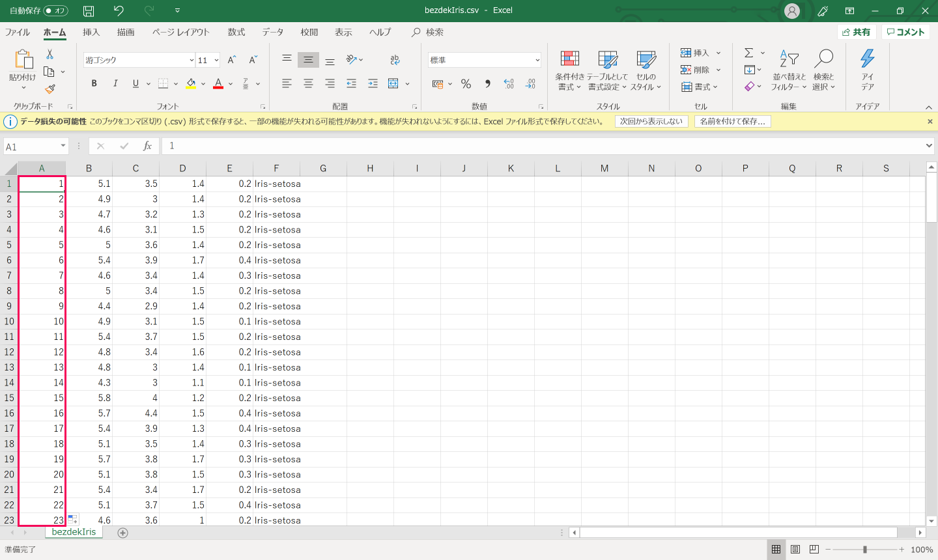Increase font size icon
This screenshot has height=560, width=938.
[x=232, y=60]
